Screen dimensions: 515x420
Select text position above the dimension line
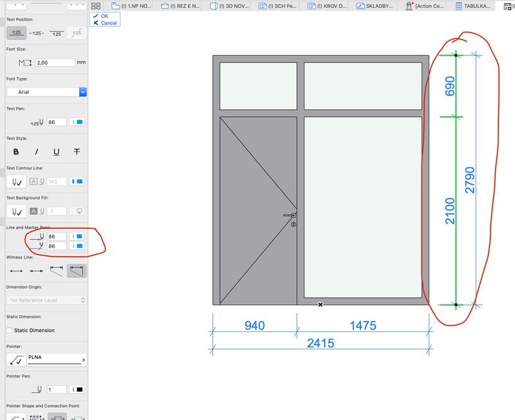click(x=17, y=33)
